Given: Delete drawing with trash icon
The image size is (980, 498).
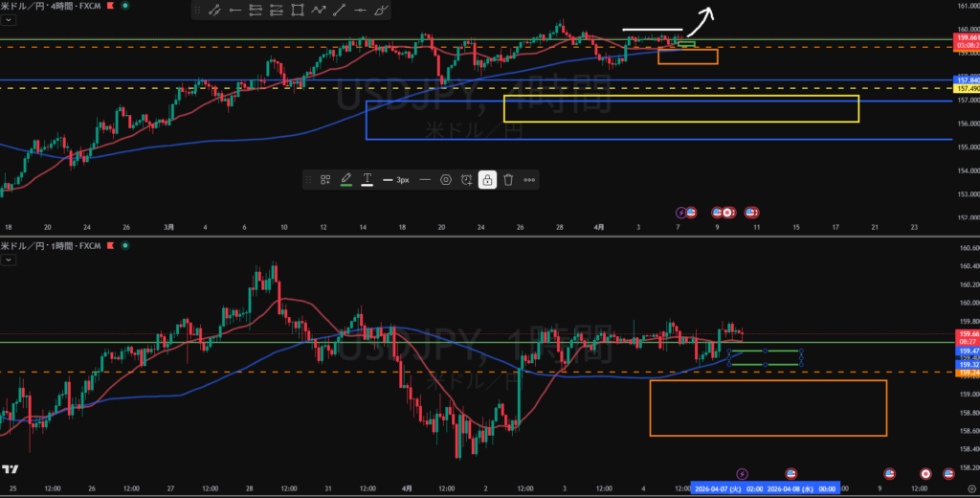Looking at the screenshot, I should 508,179.
